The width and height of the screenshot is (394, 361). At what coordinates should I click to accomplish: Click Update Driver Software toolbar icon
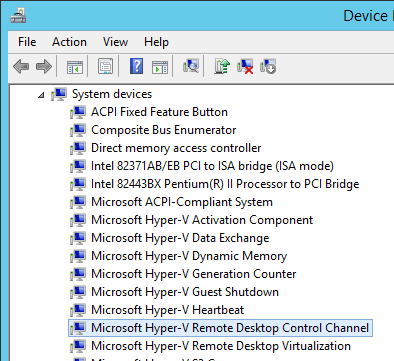(222, 66)
